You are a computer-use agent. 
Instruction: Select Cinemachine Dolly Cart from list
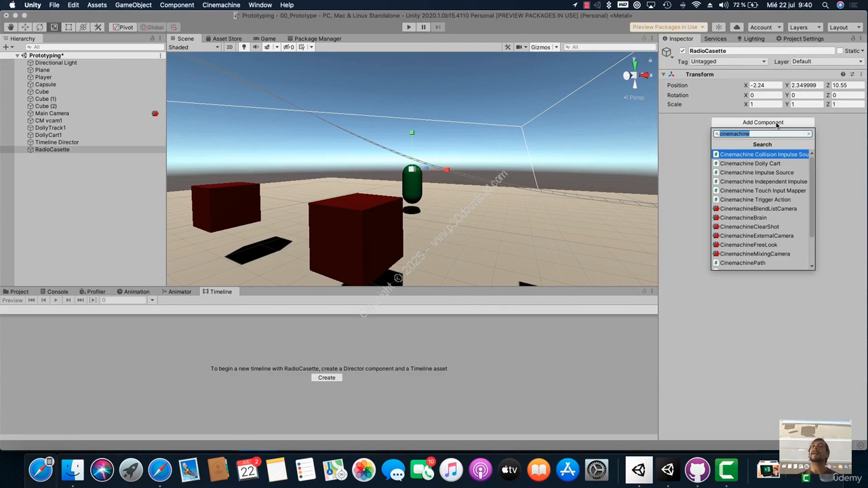coord(750,163)
